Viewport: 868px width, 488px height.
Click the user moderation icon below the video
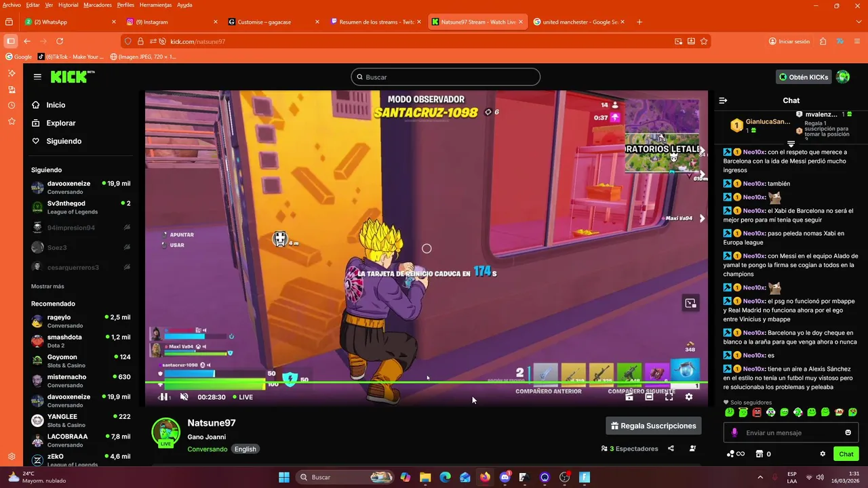coord(692,449)
